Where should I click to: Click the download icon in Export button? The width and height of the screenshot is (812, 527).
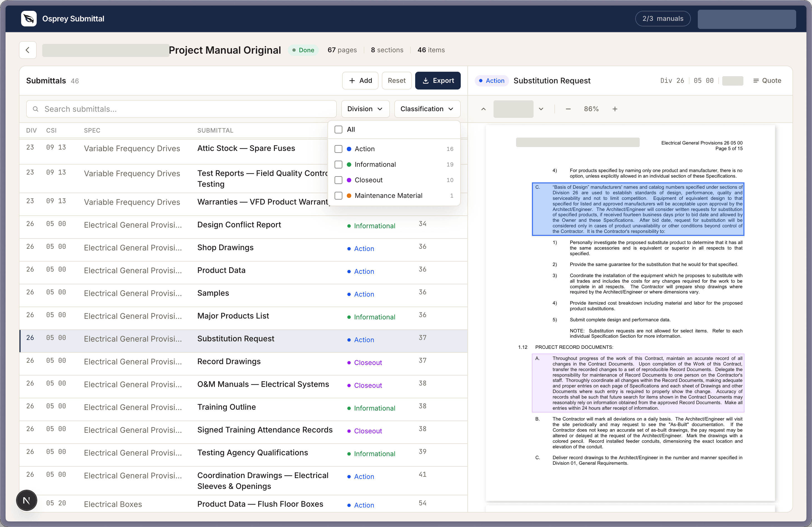coord(425,81)
